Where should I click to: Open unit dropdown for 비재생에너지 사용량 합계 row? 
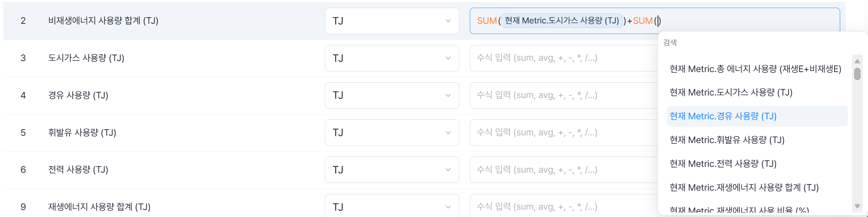tap(392, 21)
